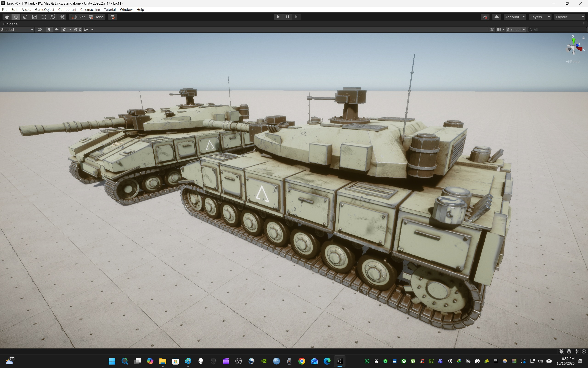Toggle scene grid visibility
The height and width of the screenshot is (368, 588).
[86, 29]
